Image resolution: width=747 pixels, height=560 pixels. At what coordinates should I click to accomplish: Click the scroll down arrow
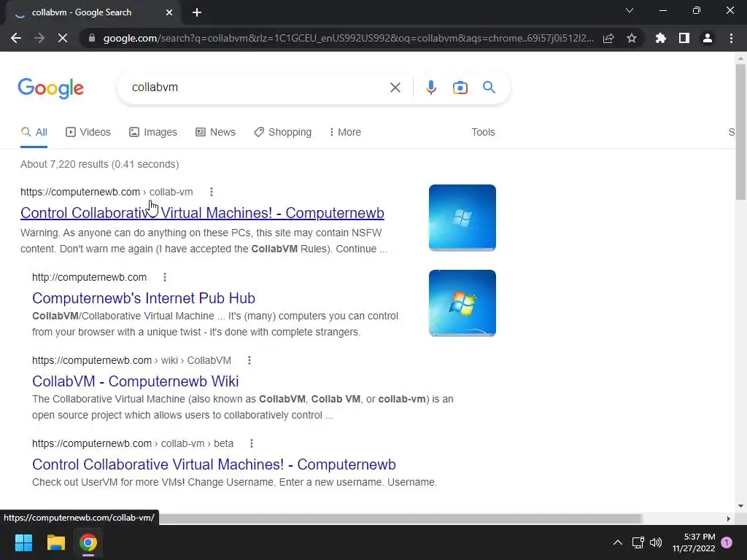pos(740,506)
